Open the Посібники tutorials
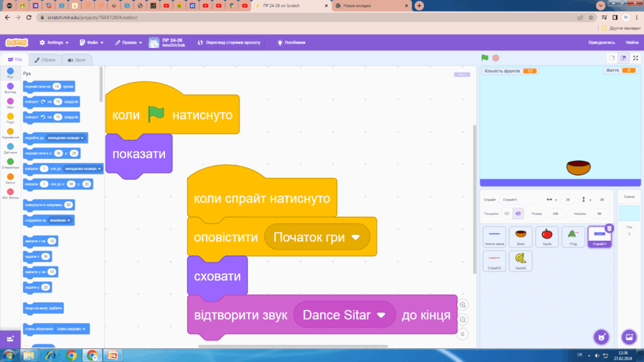 (291, 42)
